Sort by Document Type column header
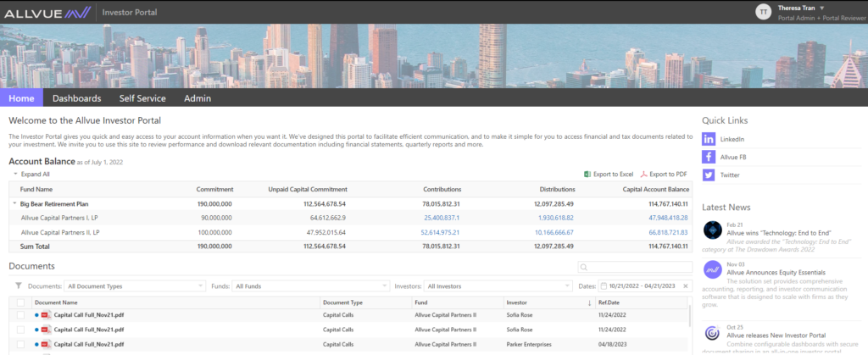The width and height of the screenshot is (868, 355). click(x=342, y=302)
